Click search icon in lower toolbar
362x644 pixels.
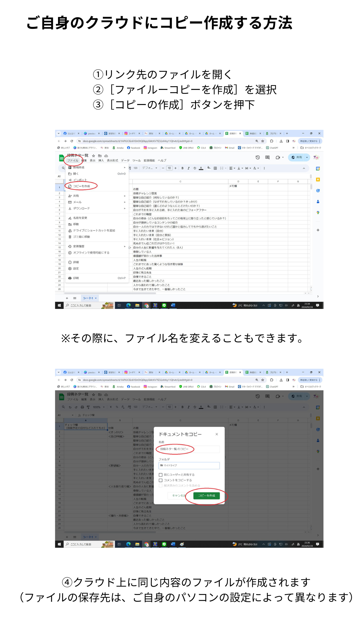click(x=63, y=407)
